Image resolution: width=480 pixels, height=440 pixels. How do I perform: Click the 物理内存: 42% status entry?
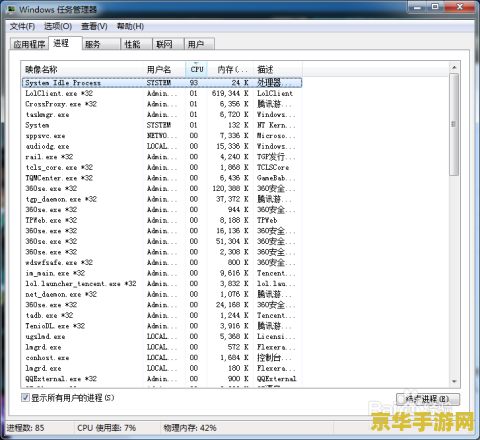[190, 428]
